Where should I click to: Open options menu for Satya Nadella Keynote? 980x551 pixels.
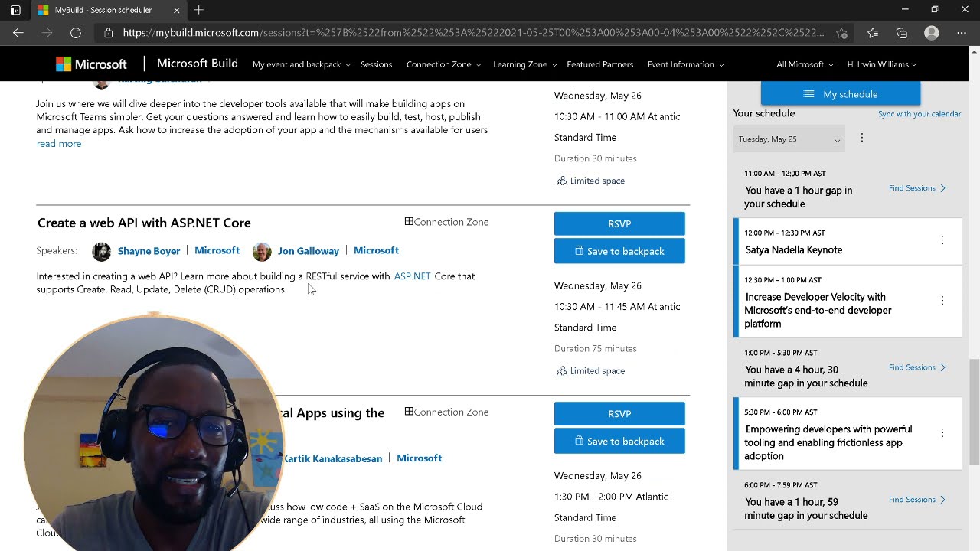tap(942, 240)
